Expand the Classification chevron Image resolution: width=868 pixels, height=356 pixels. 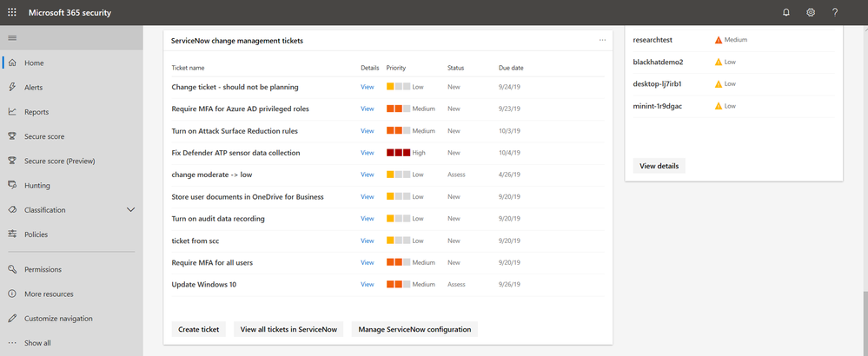(130, 210)
